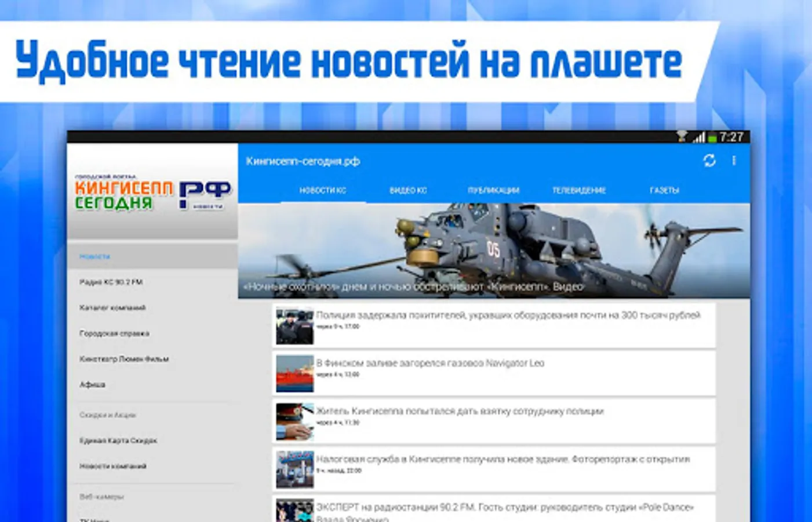Open the ТЕЛЕВИДЕНИЕ tab
The width and height of the screenshot is (812, 522).
[x=578, y=190]
